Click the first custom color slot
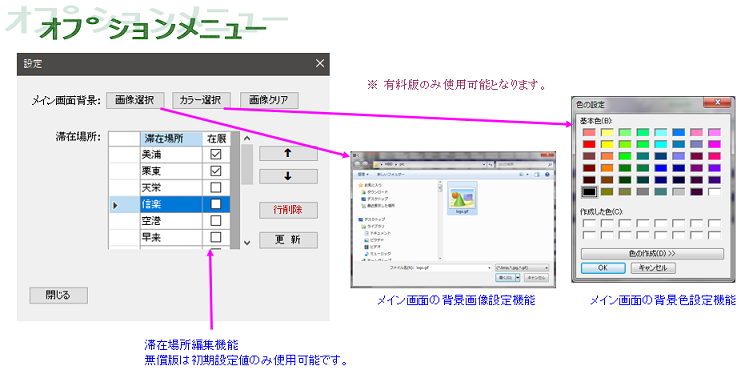Viewport: 741px width, 370px height. pyautogui.click(x=589, y=223)
